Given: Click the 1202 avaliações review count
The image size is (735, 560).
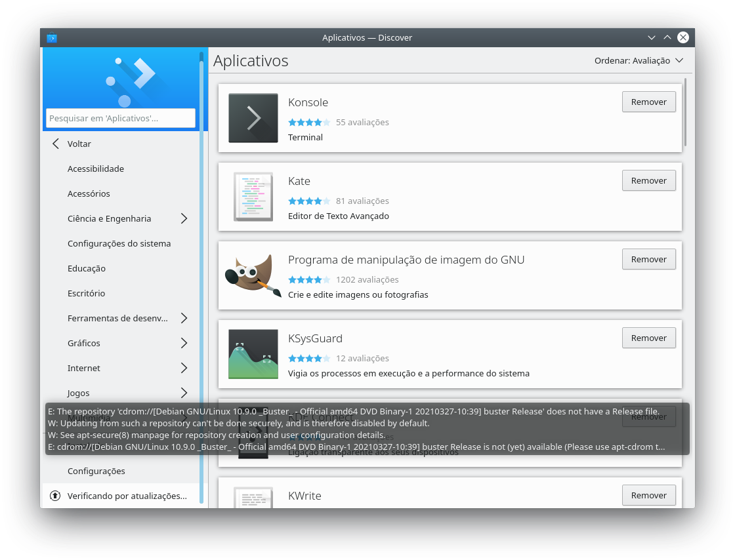Looking at the screenshot, I should point(367,279).
